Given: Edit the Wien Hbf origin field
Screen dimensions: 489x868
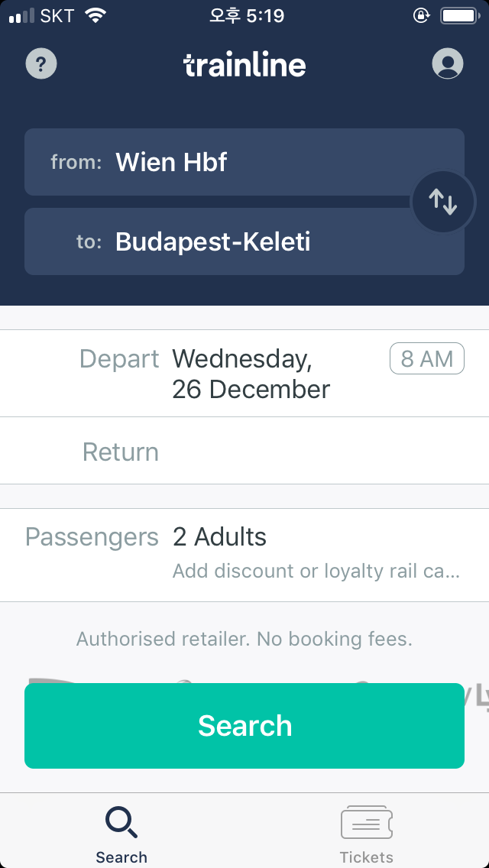Looking at the screenshot, I should pos(244,162).
